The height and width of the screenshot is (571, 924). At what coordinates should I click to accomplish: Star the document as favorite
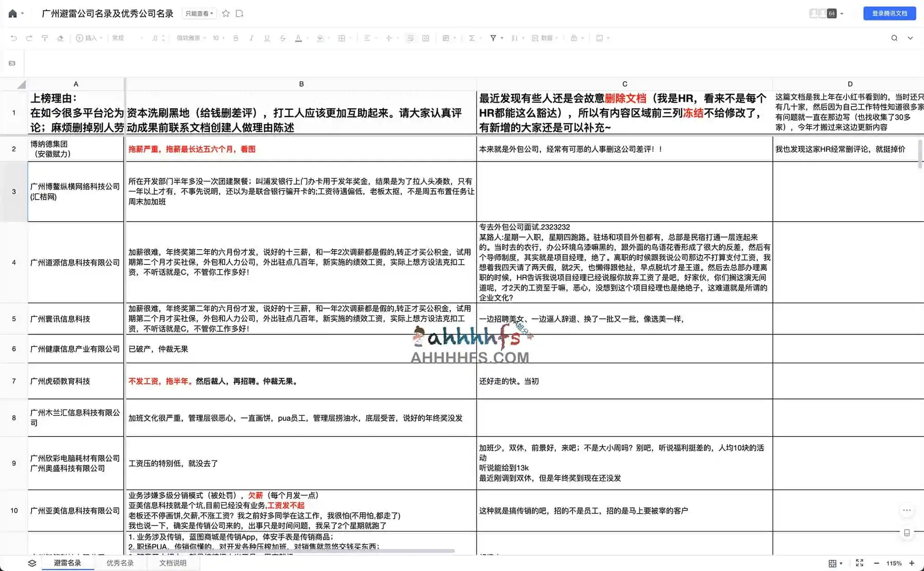click(x=226, y=14)
